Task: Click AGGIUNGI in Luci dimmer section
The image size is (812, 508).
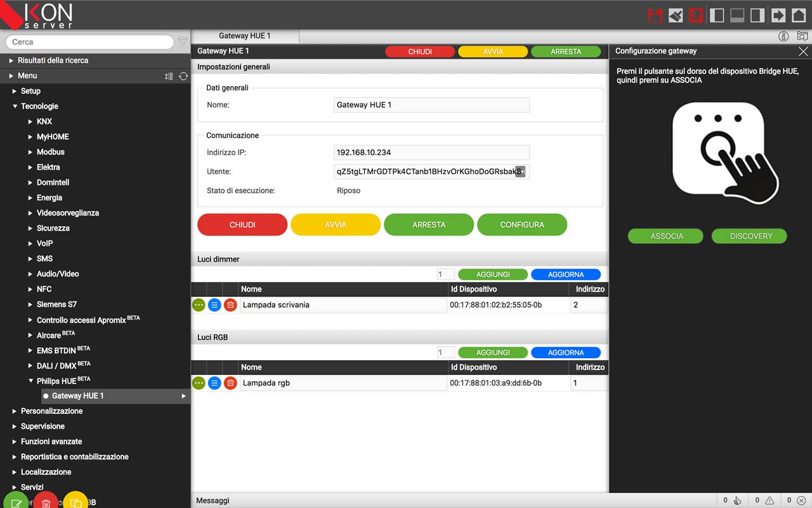Action: pos(493,274)
